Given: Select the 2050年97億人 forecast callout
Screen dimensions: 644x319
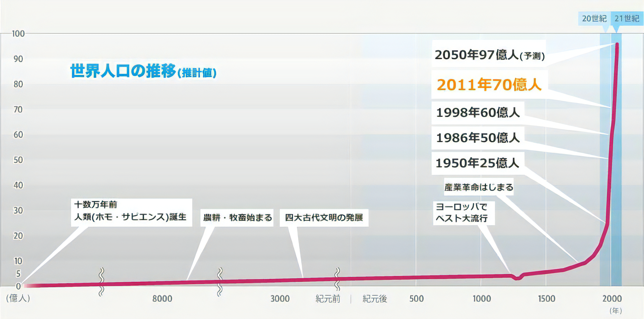Looking at the screenshot, I should [x=489, y=54].
